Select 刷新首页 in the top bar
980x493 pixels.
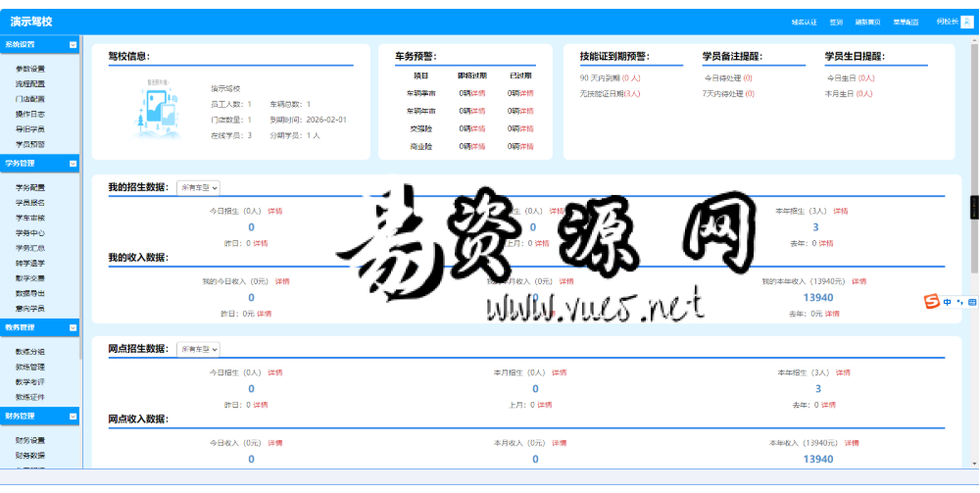point(867,22)
